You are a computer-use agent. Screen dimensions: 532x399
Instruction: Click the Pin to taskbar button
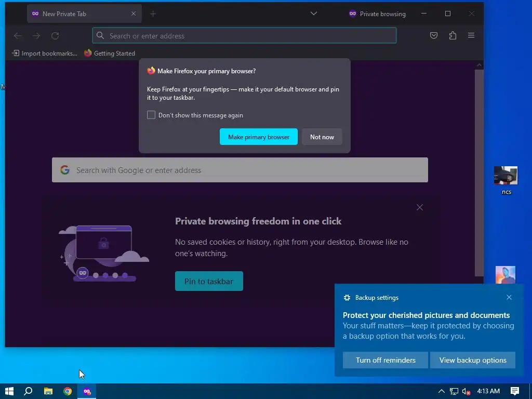pyautogui.click(x=209, y=281)
